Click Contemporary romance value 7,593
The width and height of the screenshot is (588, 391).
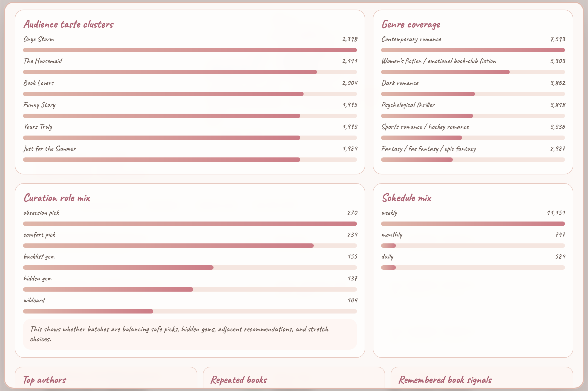coord(558,39)
